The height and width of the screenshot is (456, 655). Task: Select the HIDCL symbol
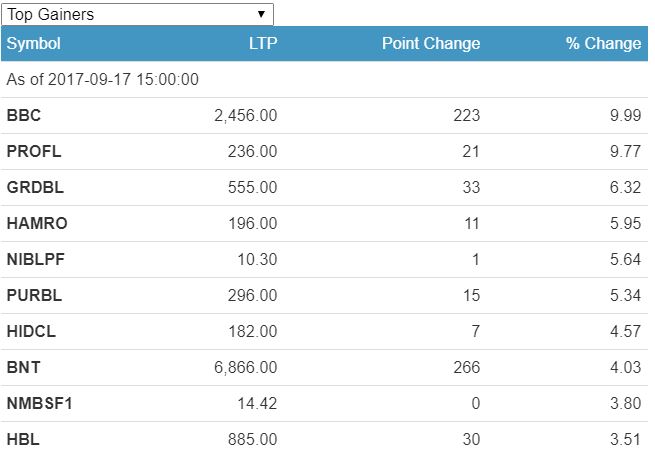pos(32,331)
